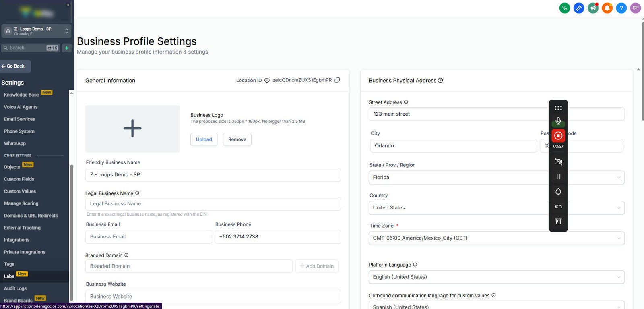The width and height of the screenshot is (644, 309).
Task: Click the Go Back button
Action: 15,66
